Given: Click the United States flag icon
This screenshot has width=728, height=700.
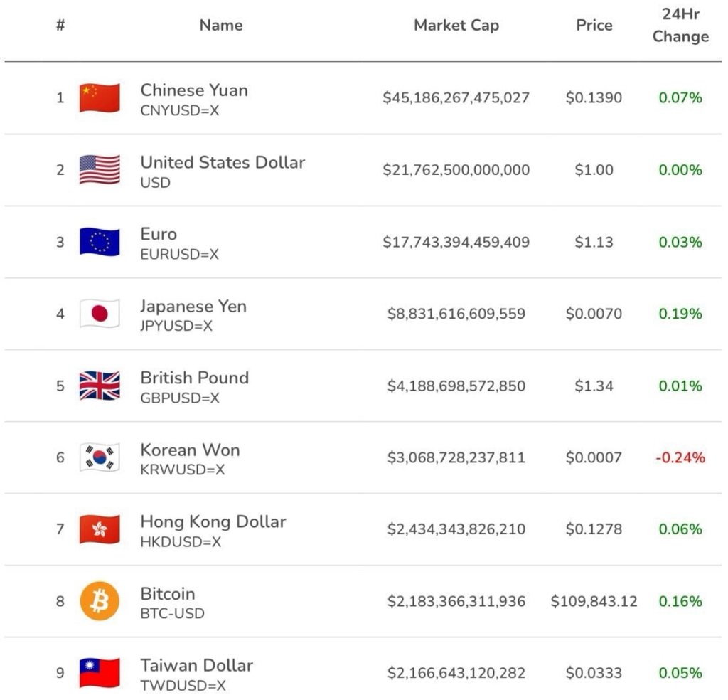Looking at the screenshot, I should pos(100,169).
